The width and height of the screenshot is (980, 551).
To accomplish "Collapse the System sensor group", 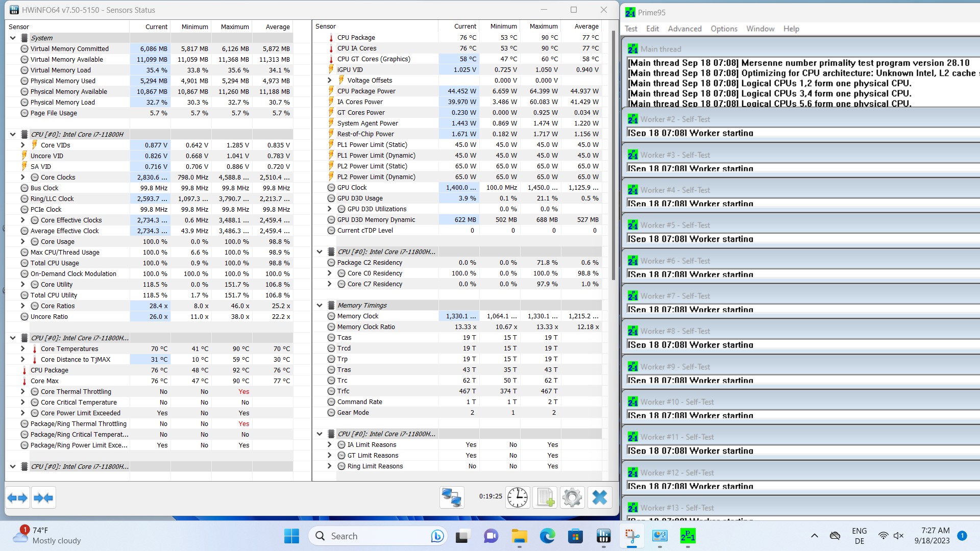I will click(13, 38).
